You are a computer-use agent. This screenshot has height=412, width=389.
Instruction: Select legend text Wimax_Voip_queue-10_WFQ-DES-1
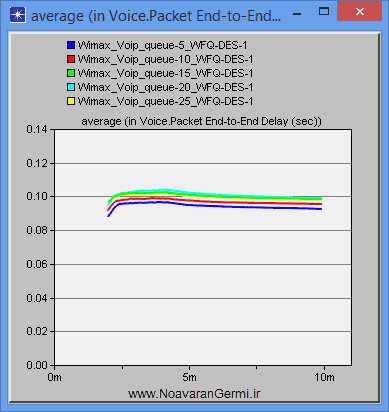click(x=165, y=60)
